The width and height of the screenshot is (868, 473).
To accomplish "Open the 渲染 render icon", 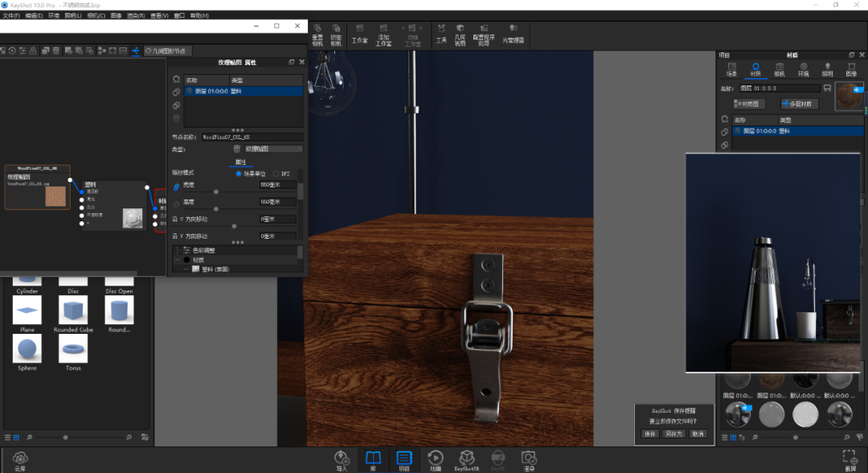I will tap(529, 460).
